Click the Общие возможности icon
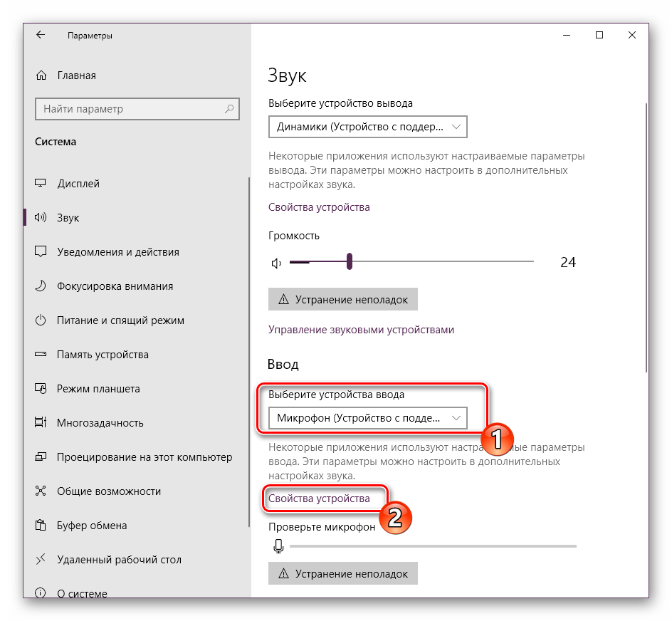672x621 pixels. pos(41,491)
